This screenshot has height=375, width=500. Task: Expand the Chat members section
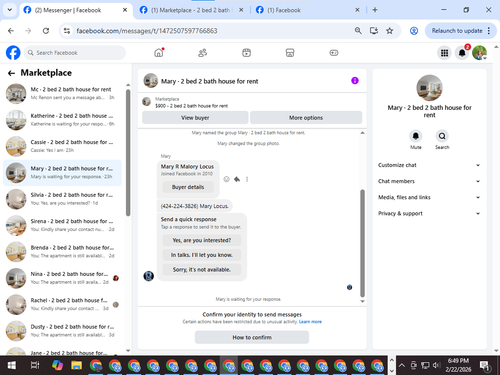pos(429,181)
